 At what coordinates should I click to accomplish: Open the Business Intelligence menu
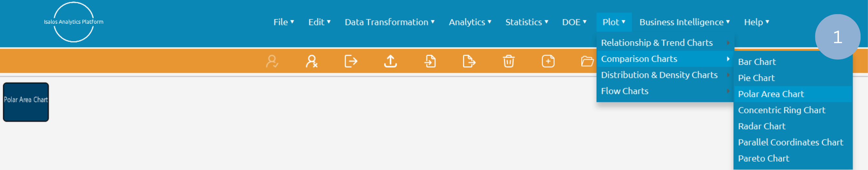(x=685, y=22)
